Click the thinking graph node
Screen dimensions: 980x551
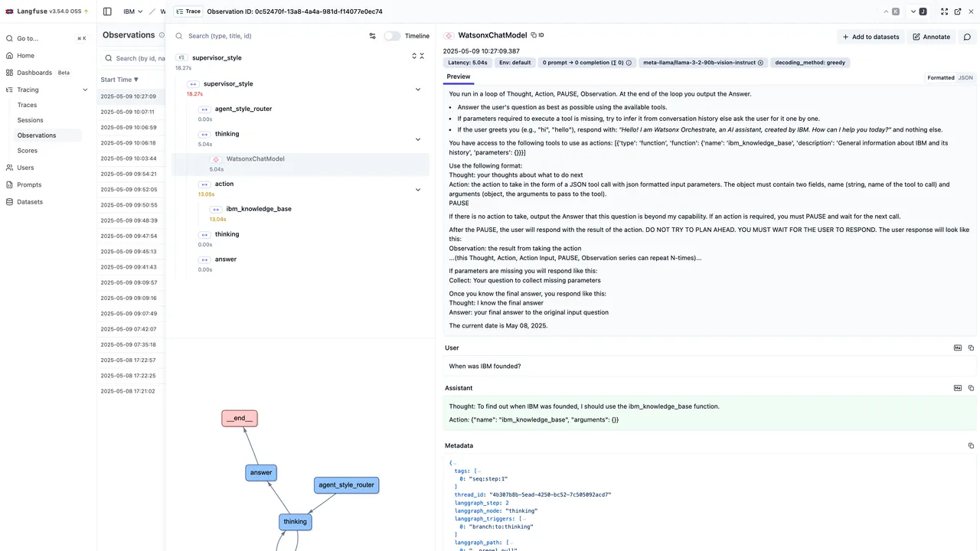click(296, 522)
